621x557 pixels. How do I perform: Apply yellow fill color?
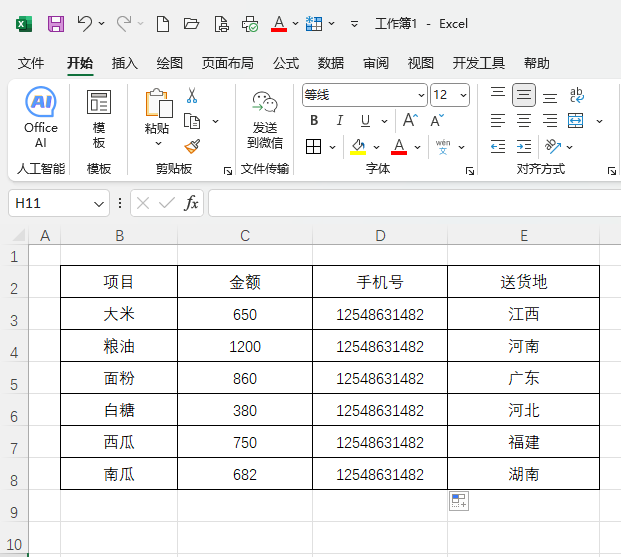click(x=358, y=147)
